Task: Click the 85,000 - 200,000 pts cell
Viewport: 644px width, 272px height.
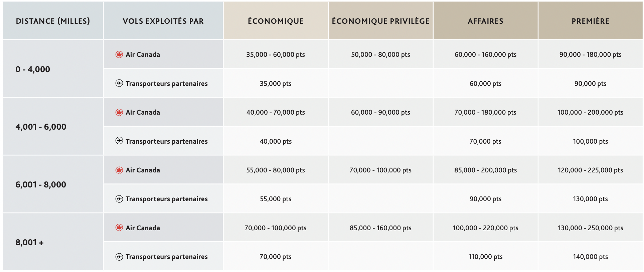Action: point(485,170)
